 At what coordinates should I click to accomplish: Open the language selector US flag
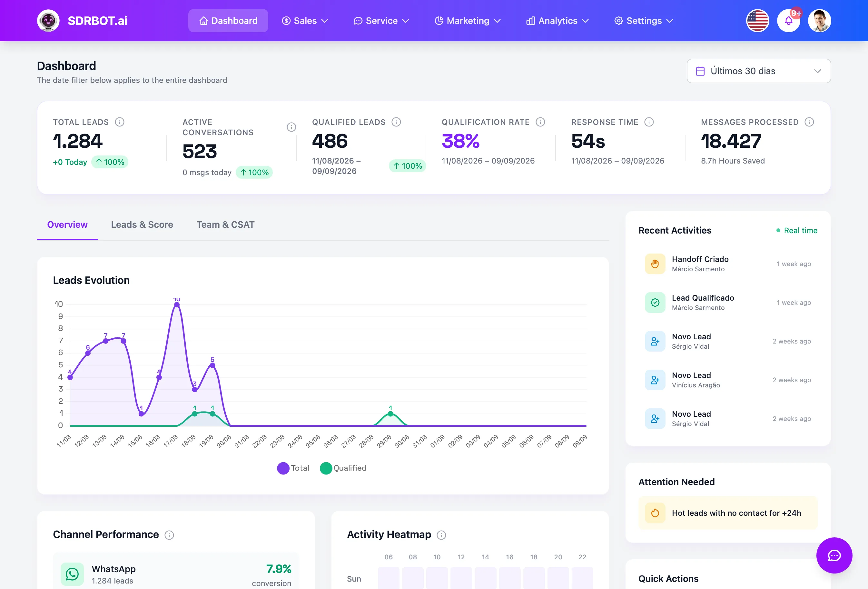757,21
